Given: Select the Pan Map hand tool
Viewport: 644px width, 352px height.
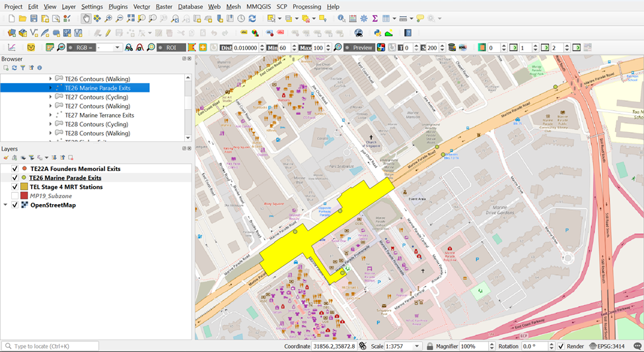Looking at the screenshot, I should [x=87, y=18].
